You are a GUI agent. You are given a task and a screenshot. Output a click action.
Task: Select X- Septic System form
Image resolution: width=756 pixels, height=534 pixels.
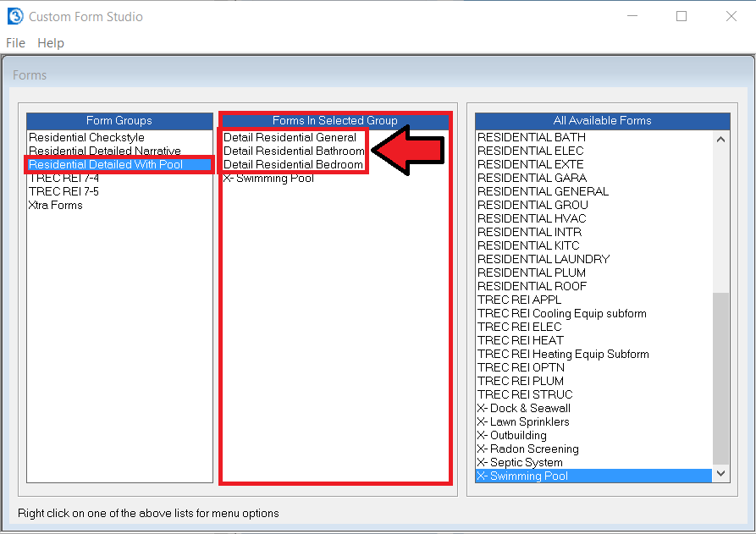click(593, 462)
